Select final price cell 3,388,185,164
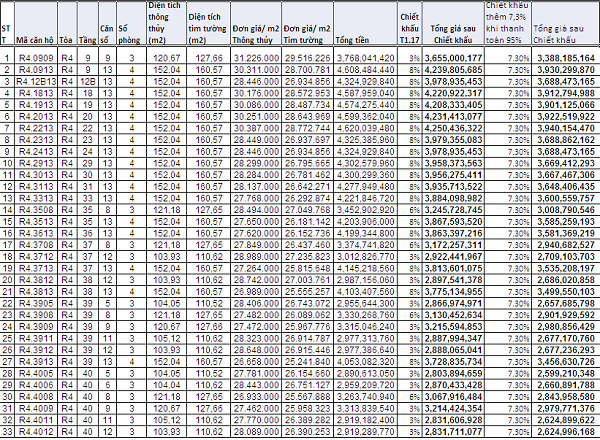Viewport: 600px width, 440px height. coord(566,58)
